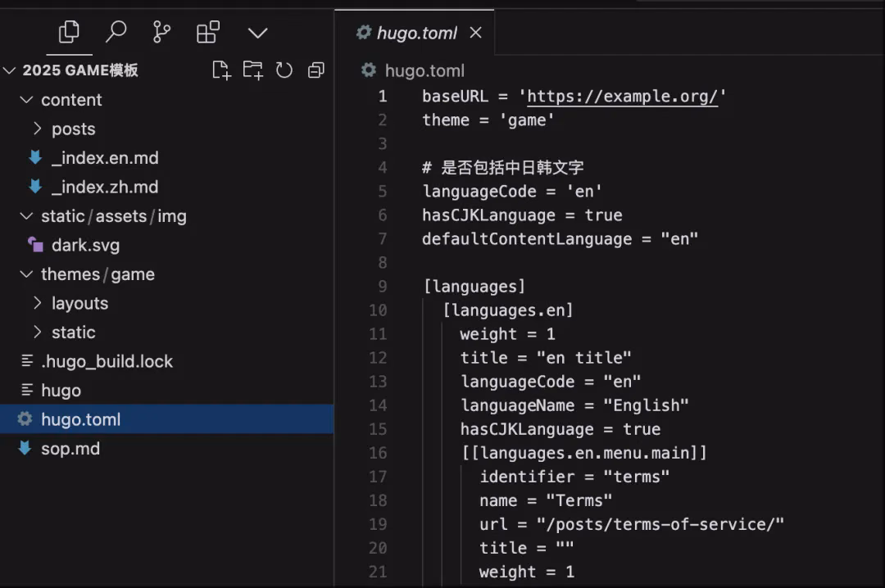Click the url = "/posts/terms-of-service/" line
The width and height of the screenshot is (885, 588).
(632, 524)
